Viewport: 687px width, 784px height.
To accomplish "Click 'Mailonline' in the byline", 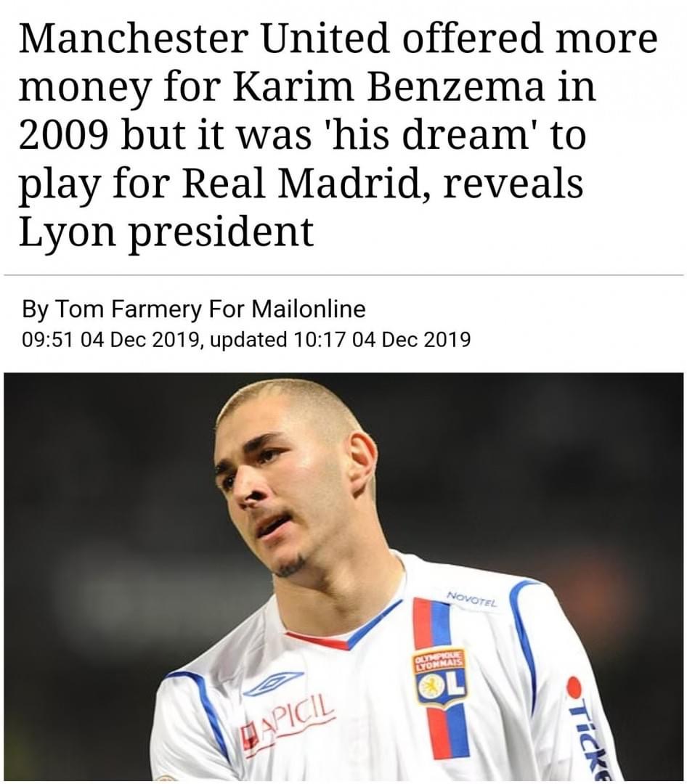I will (308, 309).
